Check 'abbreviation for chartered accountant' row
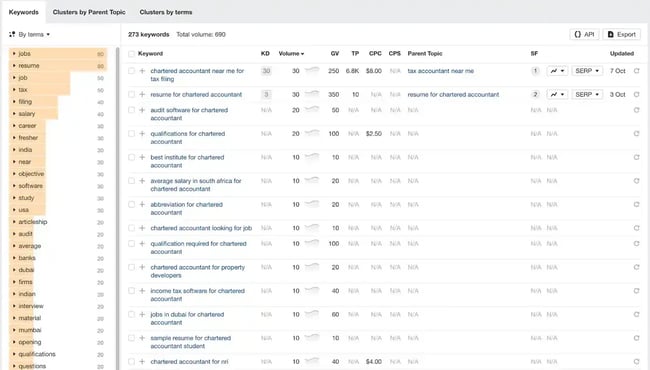The image size is (650, 370). point(131,205)
